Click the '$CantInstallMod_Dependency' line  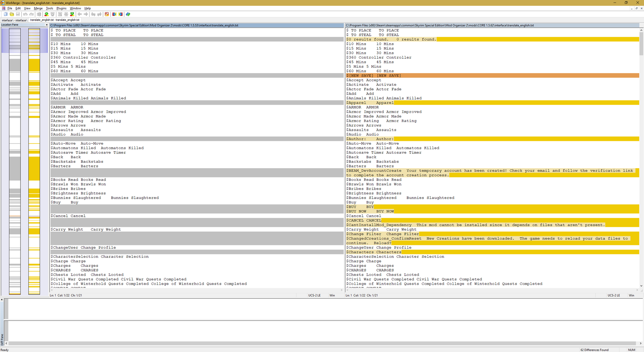[x=492, y=225]
